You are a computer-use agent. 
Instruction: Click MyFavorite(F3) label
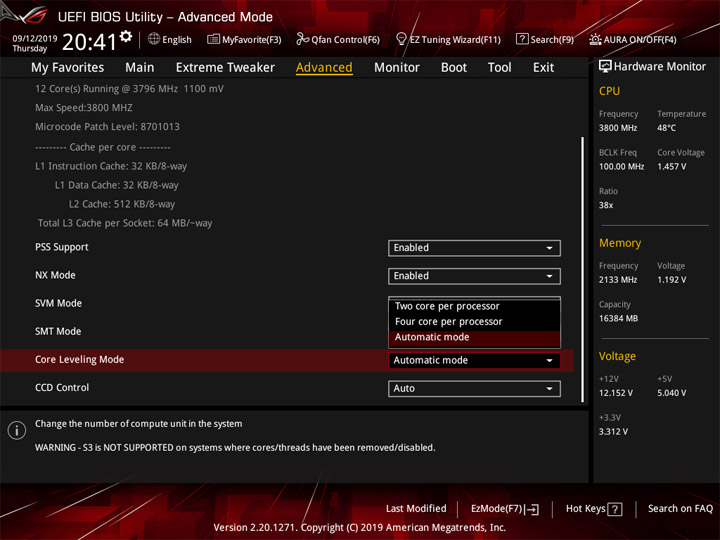[252, 40]
